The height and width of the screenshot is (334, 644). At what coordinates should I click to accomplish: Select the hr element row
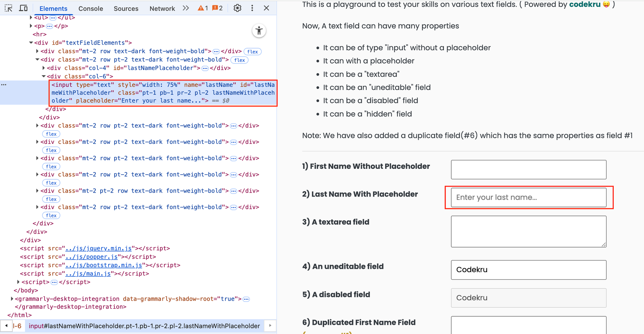point(39,34)
